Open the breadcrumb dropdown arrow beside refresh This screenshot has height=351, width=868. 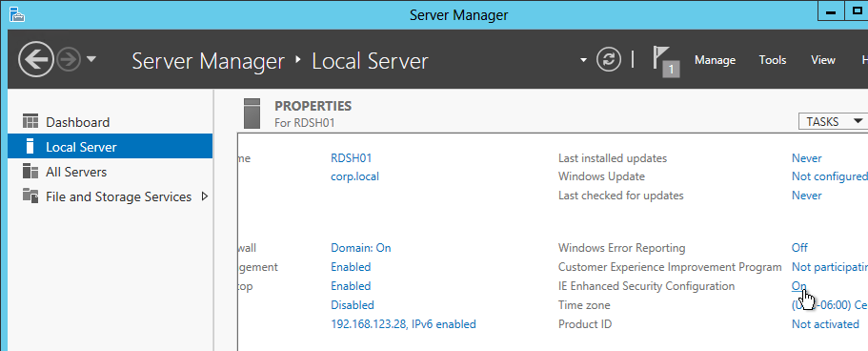583,60
